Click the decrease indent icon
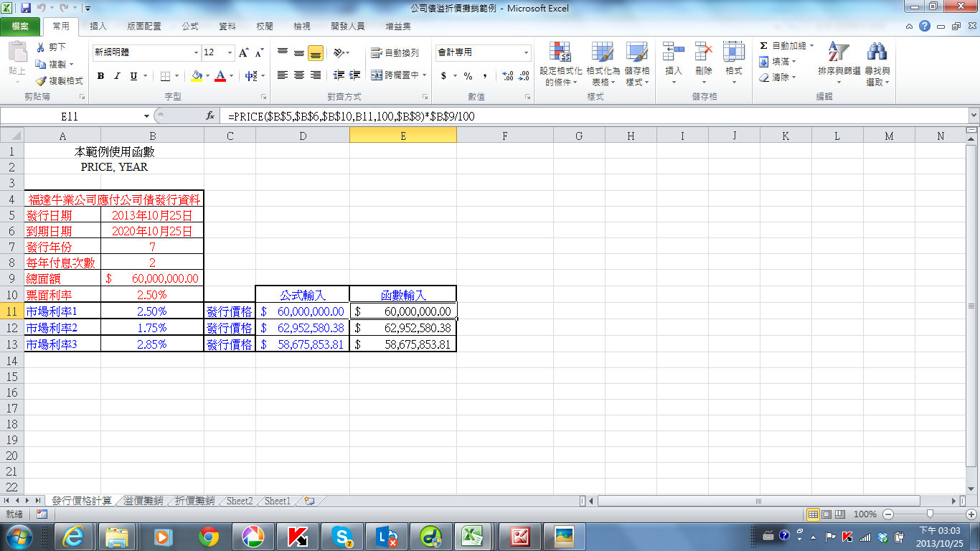 click(339, 75)
